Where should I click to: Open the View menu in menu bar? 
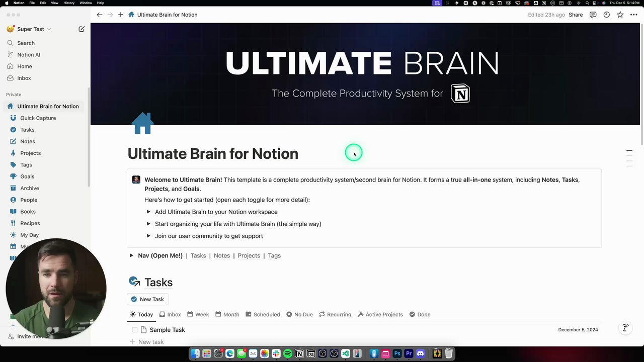coord(55,3)
